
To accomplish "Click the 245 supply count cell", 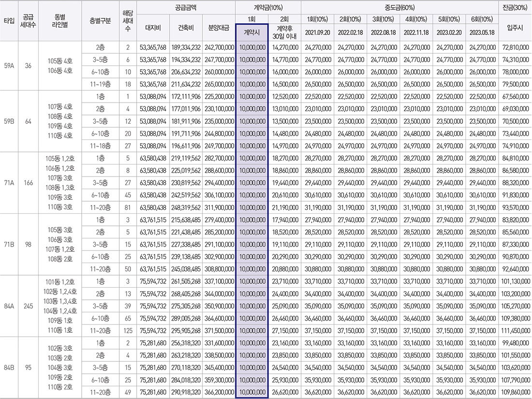I will [x=28, y=306].
